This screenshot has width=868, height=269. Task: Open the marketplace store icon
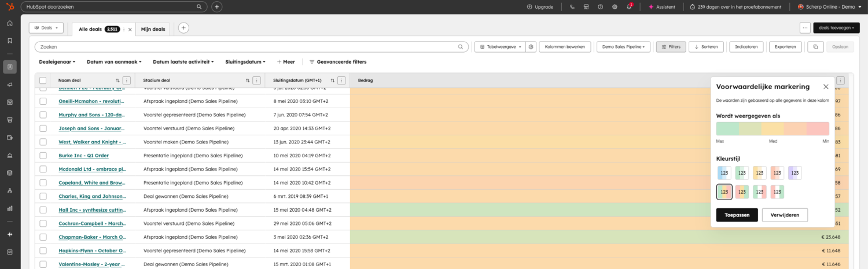(x=586, y=7)
